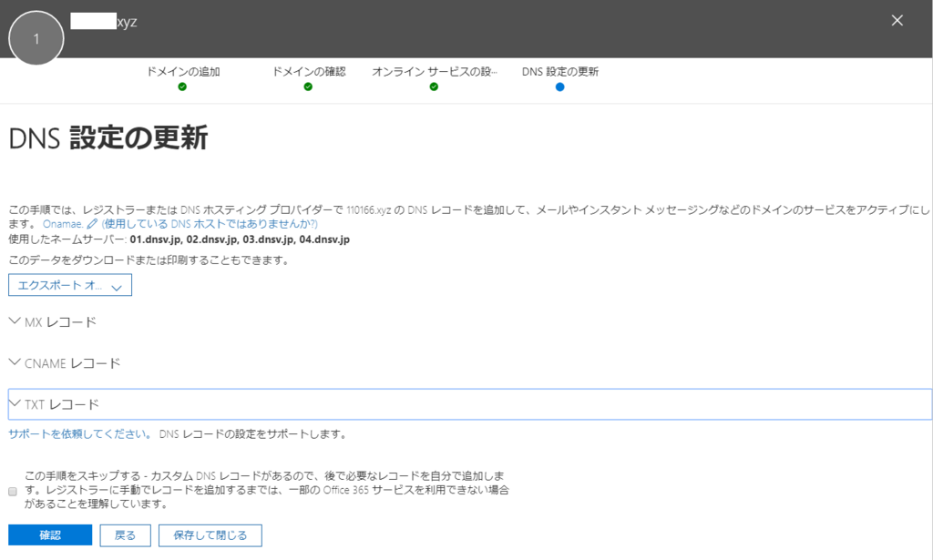Click the DNS 設定の更新 page heading

[x=108, y=137]
